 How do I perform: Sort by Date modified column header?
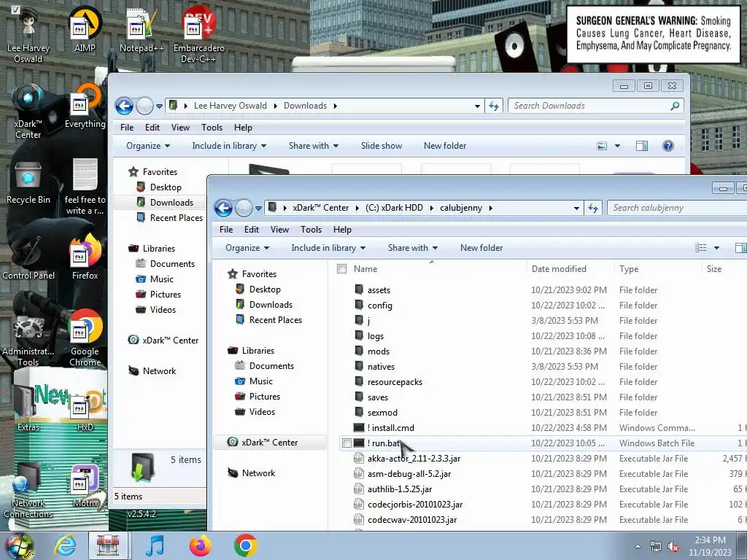(559, 269)
